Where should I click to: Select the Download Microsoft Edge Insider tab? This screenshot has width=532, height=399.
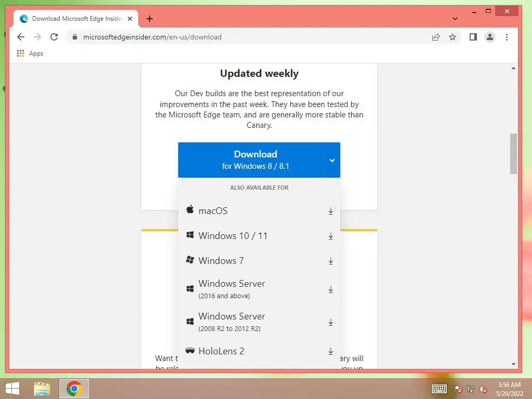pos(76,19)
